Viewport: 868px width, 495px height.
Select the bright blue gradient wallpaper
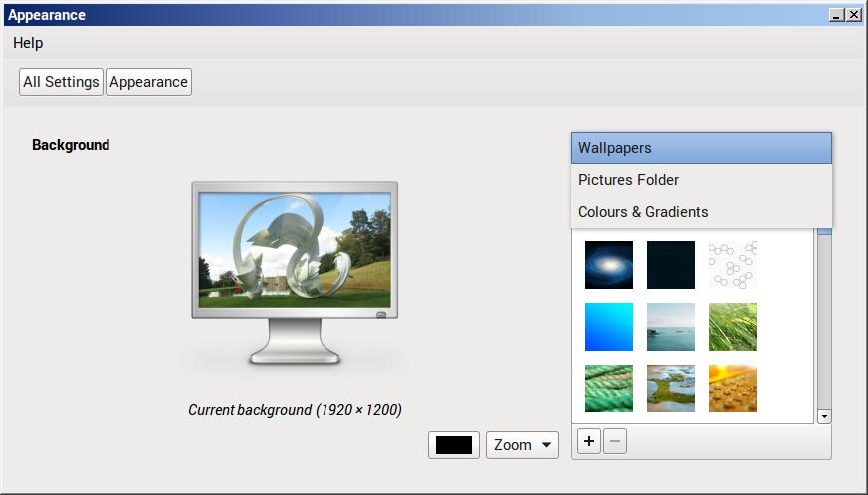[609, 327]
